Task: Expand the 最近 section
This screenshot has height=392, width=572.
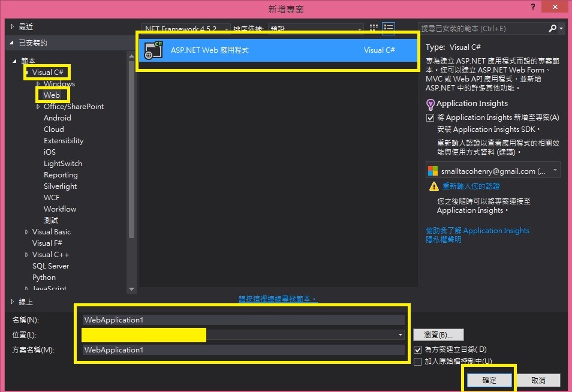Action: [x=12, y=26]
